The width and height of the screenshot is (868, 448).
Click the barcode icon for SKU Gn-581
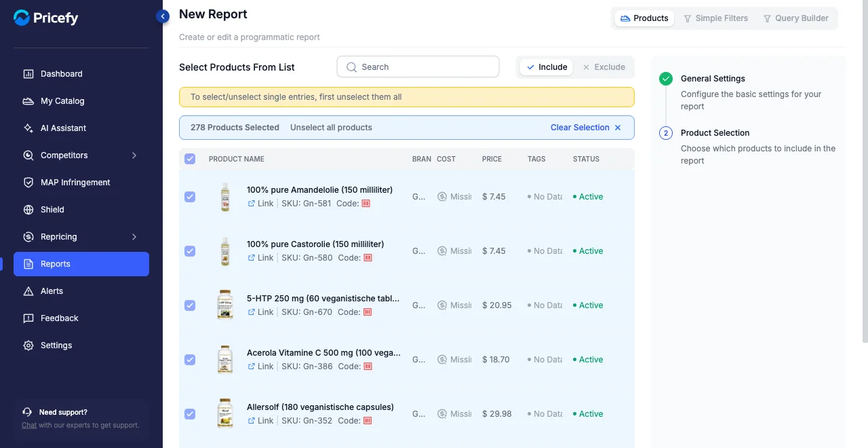(366, 204)
